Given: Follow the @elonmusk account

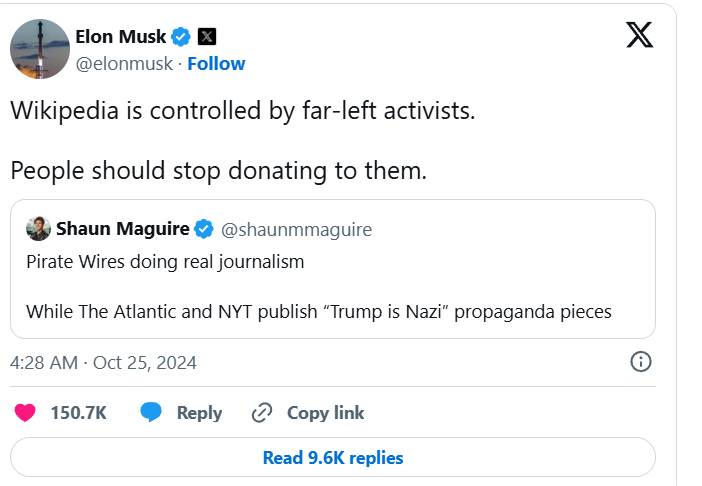Looking at the screenshot, I should (x=216, y=64).
